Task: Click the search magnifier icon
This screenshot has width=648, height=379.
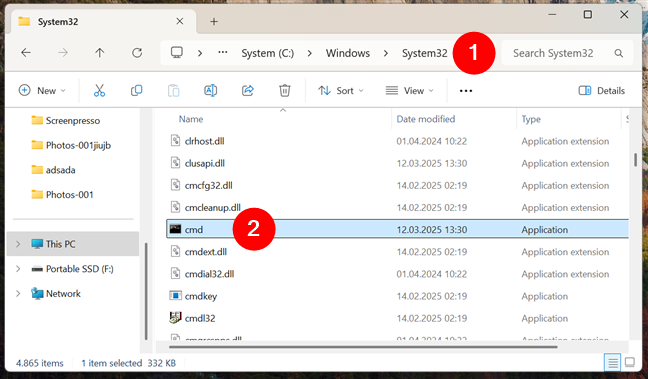Action: click(x=619, y=53)
